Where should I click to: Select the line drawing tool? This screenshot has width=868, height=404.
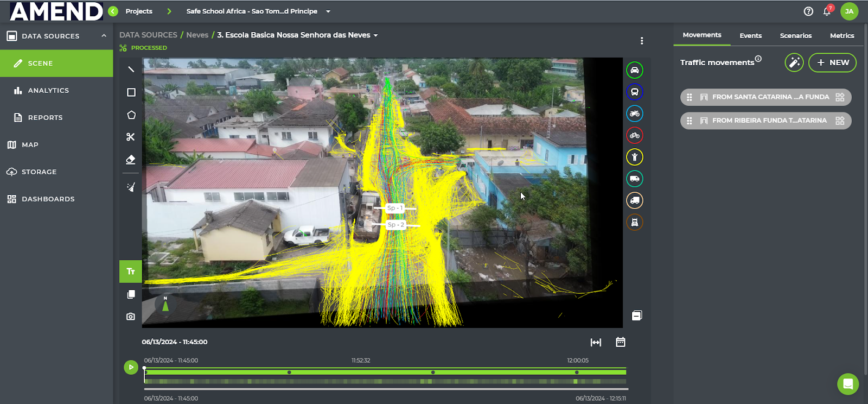coord(131,70)
